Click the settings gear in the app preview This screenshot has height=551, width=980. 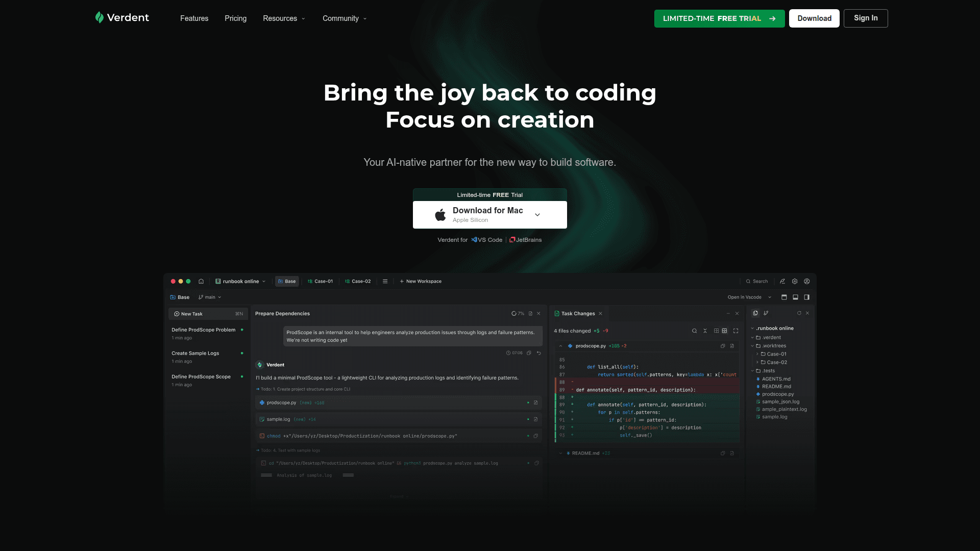pyautogui.click(x=795, y=281)
